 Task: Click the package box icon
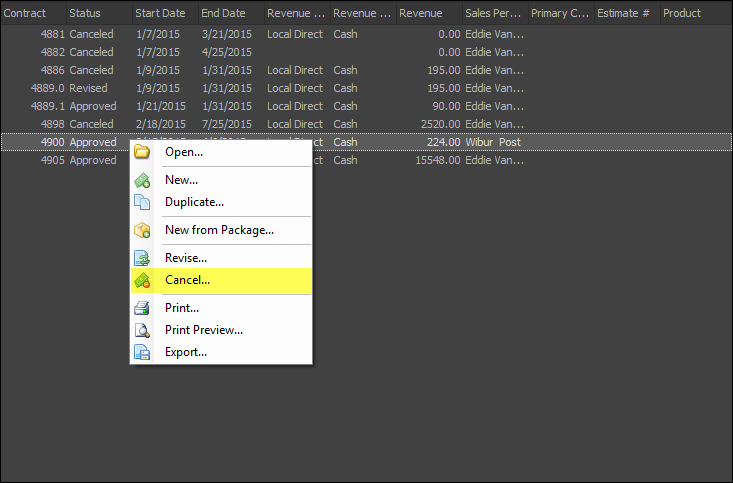coord(142,230)
